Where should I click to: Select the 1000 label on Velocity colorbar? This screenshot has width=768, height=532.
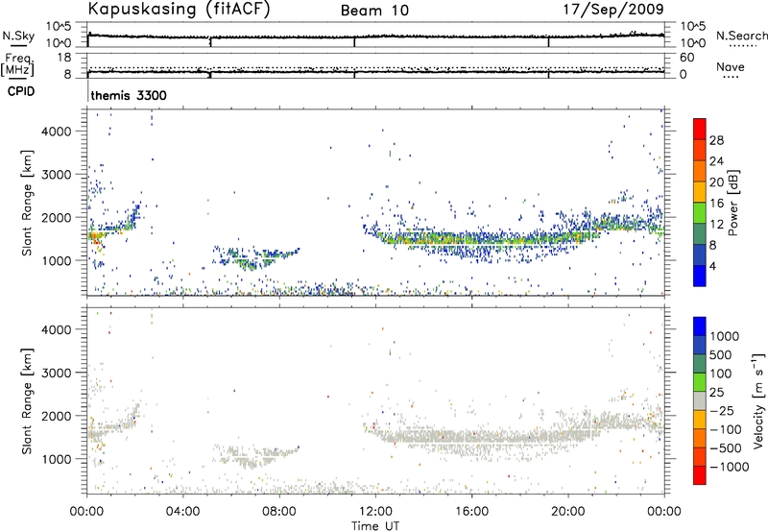[x=725, y=336]
